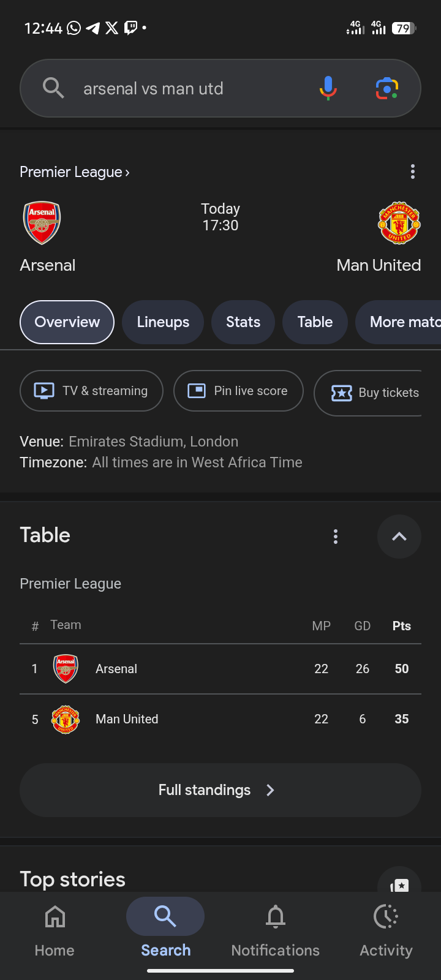Tap the voice search microphone icon
Screen dimensions: 441x980
328,88
